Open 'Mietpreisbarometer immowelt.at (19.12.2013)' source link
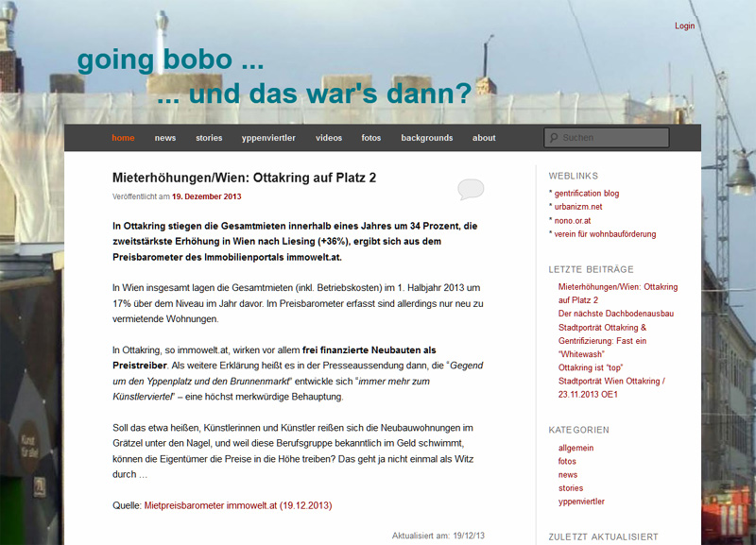Screen dimensions: 756x545 point(238,505)
